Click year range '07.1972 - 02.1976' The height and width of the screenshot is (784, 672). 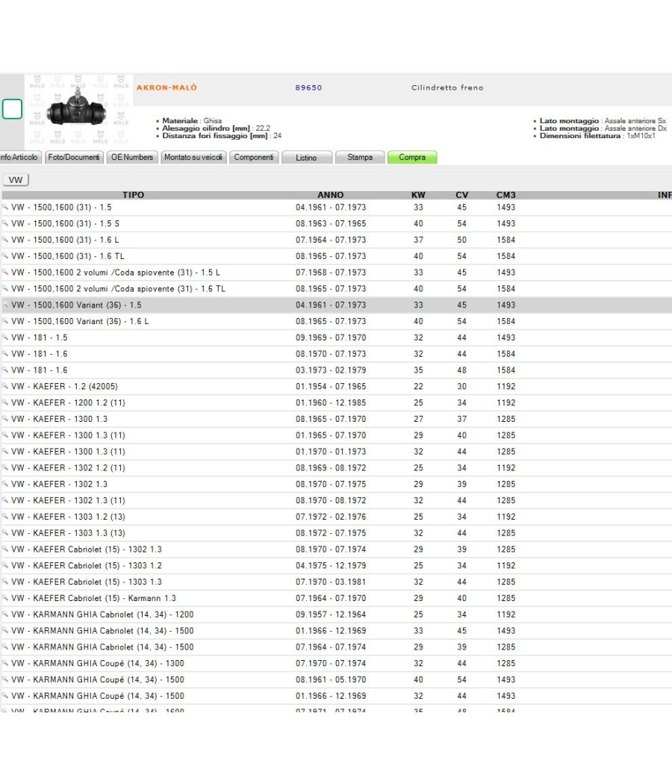pos(331,517)
